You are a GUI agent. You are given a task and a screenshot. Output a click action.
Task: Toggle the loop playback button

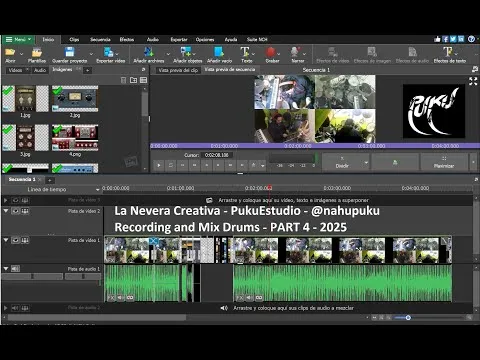[170, 165]
